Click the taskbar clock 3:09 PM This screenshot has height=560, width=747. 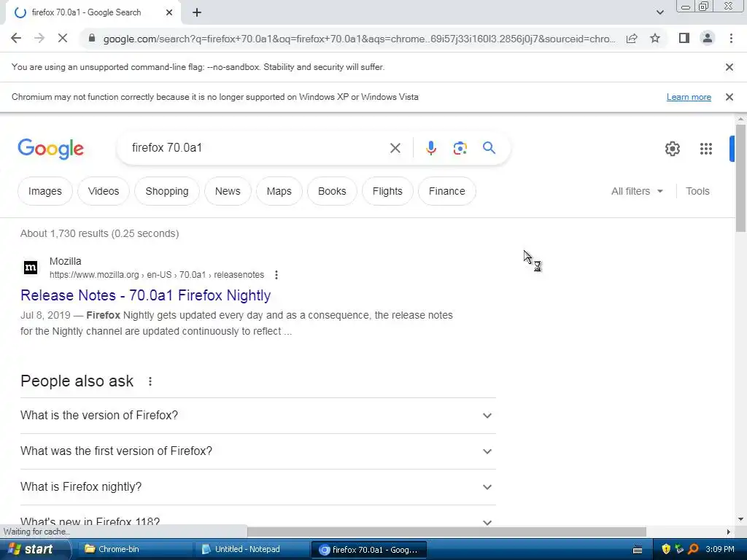720,550
